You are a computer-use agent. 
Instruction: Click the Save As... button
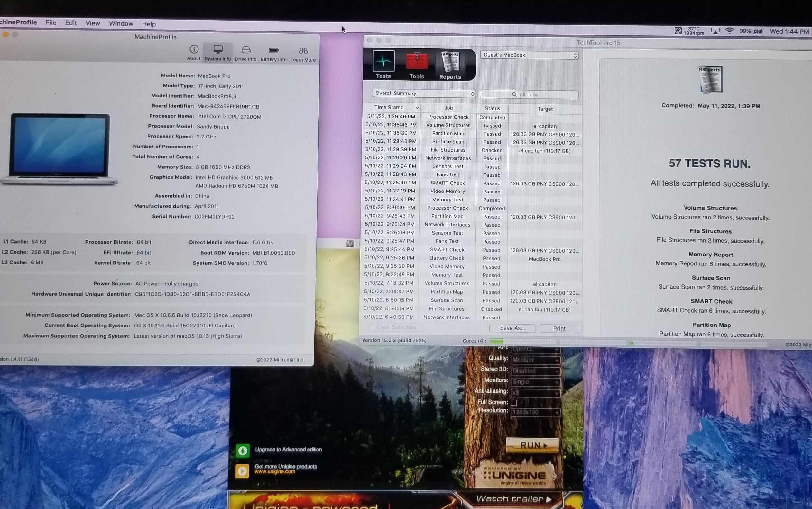click(x=512, y=328)
